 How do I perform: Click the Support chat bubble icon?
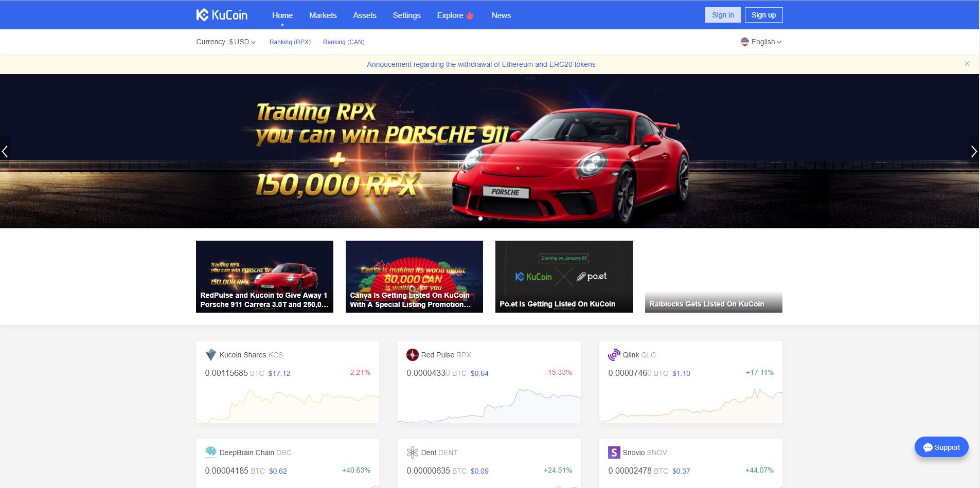(928, 447)
